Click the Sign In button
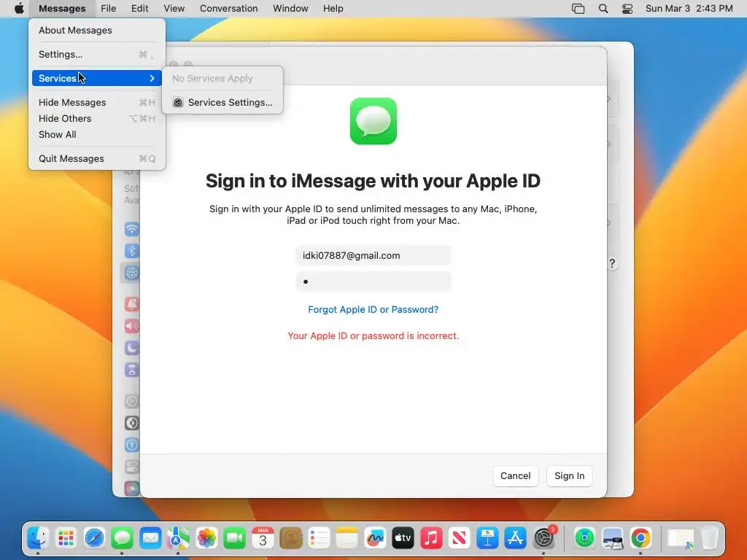This screenshot has width=747, height=560. (569, 475)
